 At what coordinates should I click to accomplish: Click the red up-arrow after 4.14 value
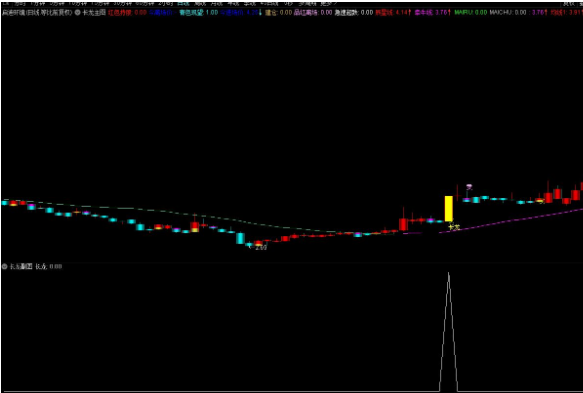click(x=409, y=12)
